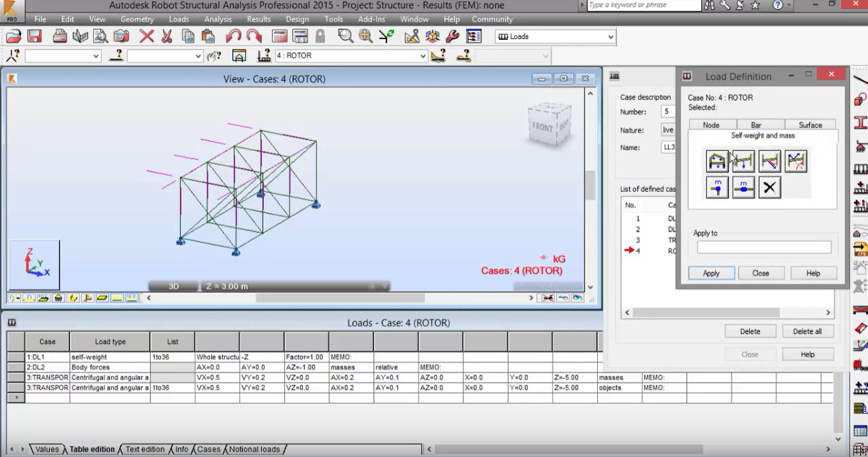
Task: Open the node selection dropdown
Action: (96, 56)
